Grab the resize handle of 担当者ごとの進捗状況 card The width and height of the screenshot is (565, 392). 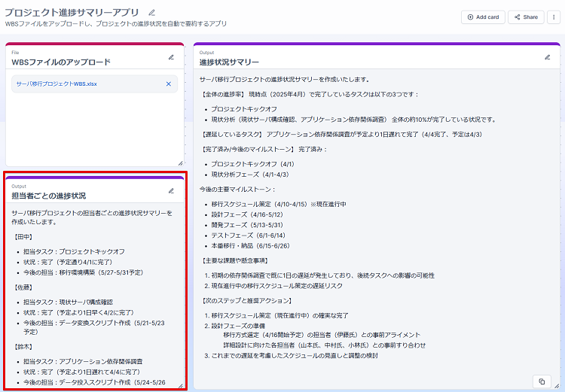click(x=181, y=386)
